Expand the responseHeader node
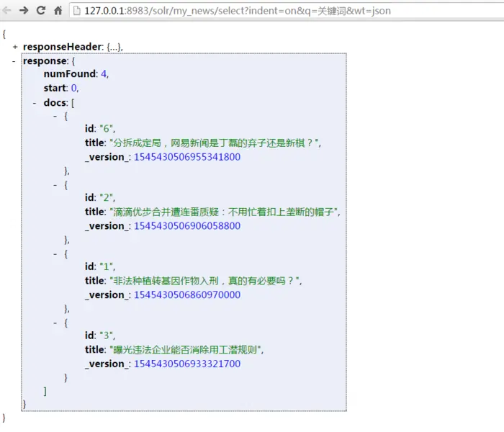Viewport: 504px width, 432px height. [x=15, y=47]
